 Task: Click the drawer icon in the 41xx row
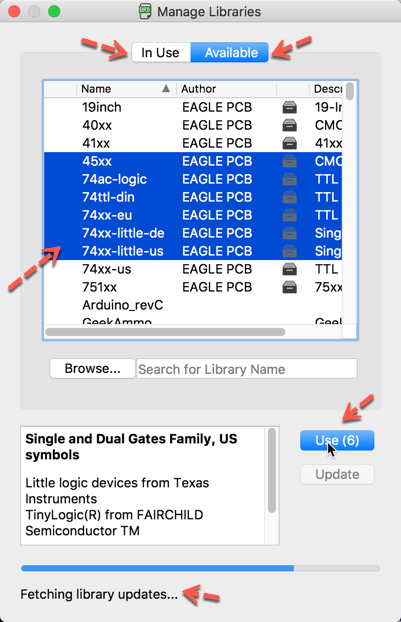[290, 143]
